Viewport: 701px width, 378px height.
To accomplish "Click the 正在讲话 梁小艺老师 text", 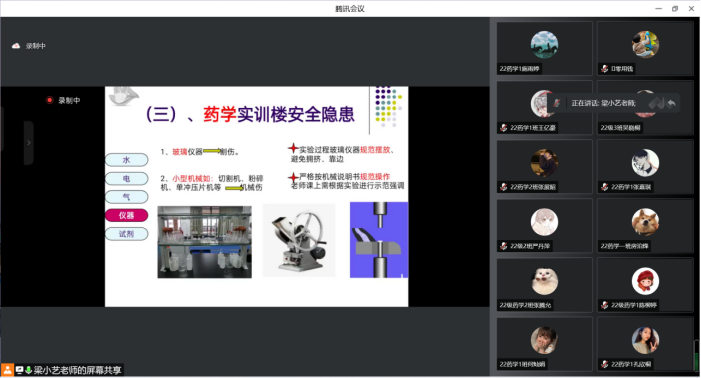I will pyautogui.click(x=603, y=103).
